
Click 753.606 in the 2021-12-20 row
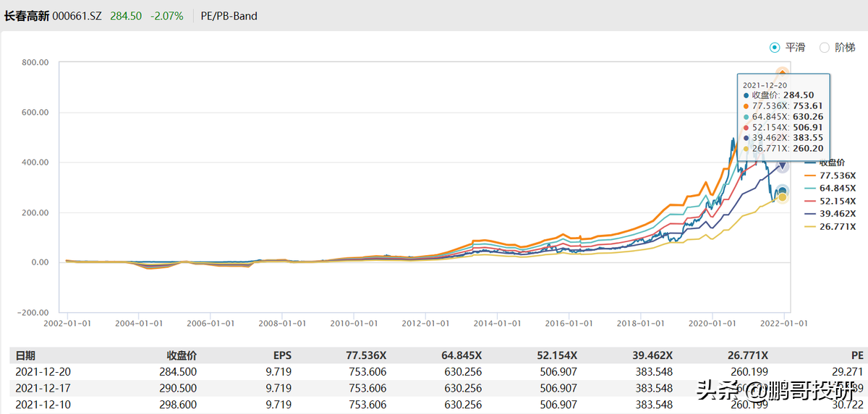pos(368,371)
